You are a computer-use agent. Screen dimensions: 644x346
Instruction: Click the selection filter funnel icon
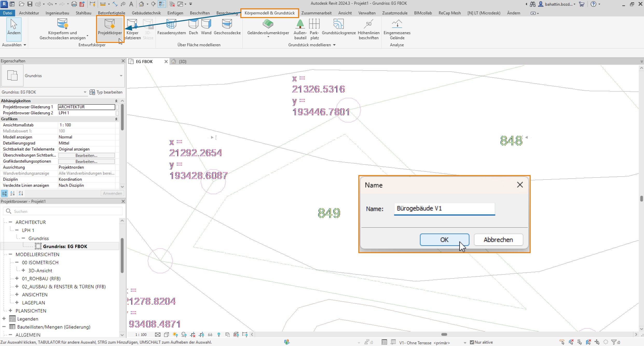click(614, 342)
